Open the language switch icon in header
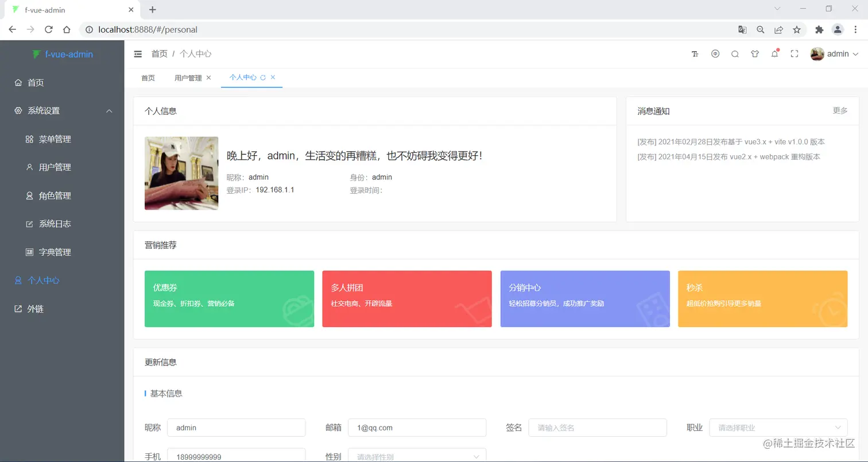 715,54
